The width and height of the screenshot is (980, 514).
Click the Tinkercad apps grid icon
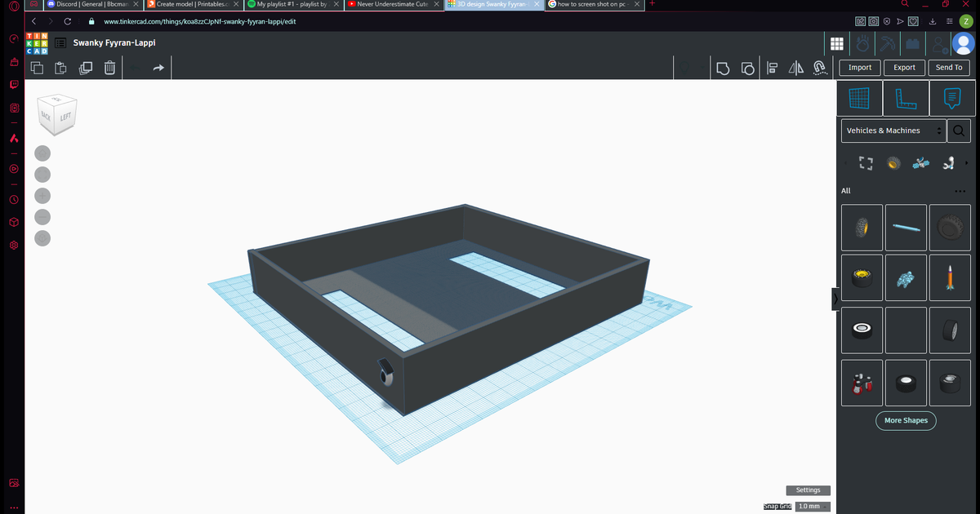(x=836, y=43)
